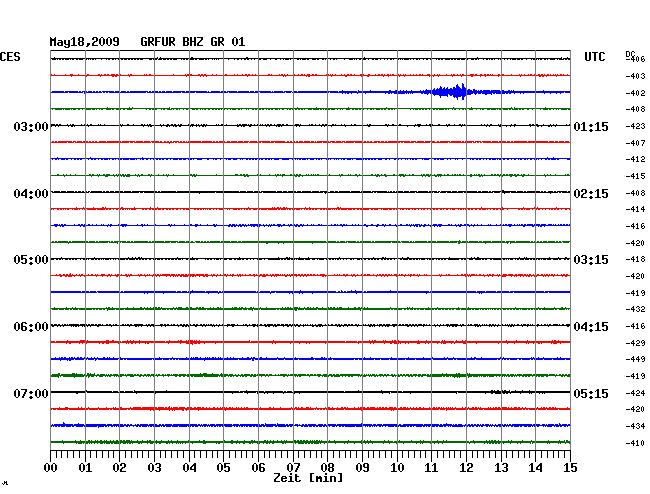The height and width of the screenshot is (494, 650).
Task: Click the UTC column header
Action: [594, 57]
